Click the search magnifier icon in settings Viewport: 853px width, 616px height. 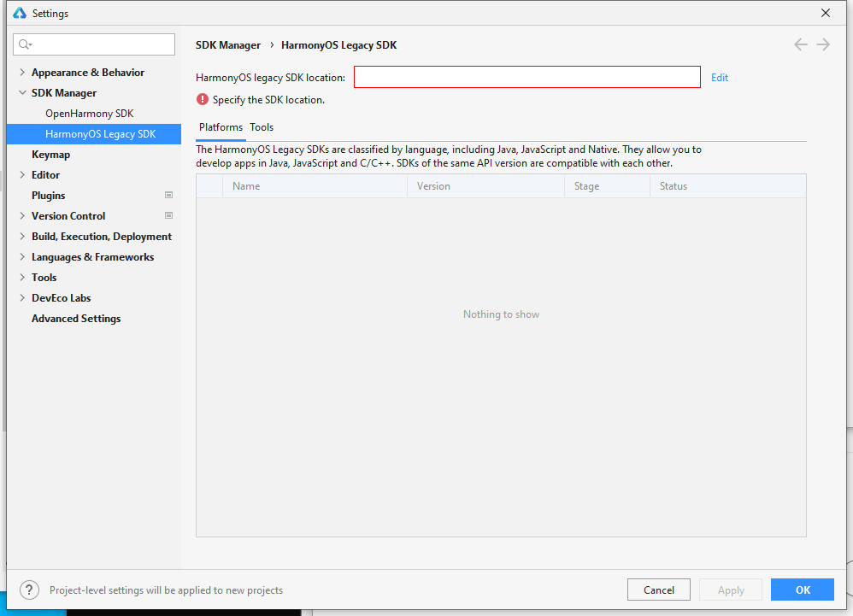pos(25,44)
